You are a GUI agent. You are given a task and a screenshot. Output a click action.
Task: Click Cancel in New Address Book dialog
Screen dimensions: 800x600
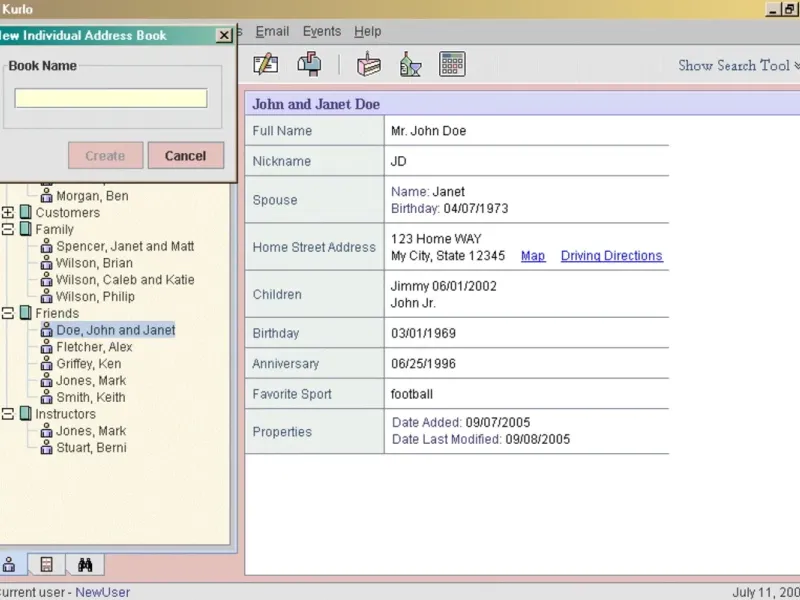(x=186, y=156)
